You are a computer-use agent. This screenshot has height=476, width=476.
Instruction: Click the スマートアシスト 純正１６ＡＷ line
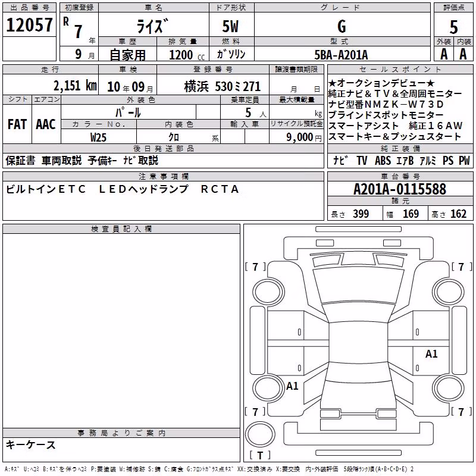click(x=395, y=126)
